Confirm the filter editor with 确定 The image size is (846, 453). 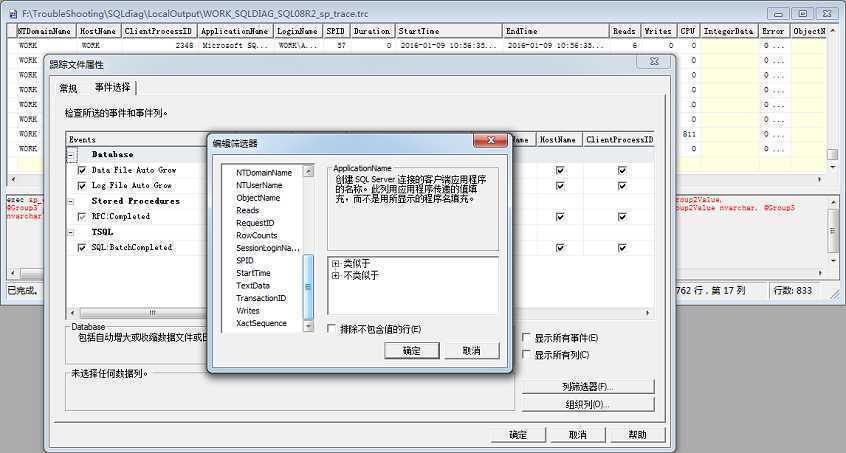412,351
